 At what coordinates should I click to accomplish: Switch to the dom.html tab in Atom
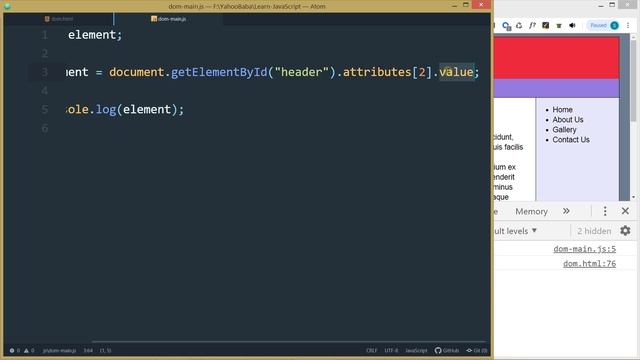coord(59,19)
